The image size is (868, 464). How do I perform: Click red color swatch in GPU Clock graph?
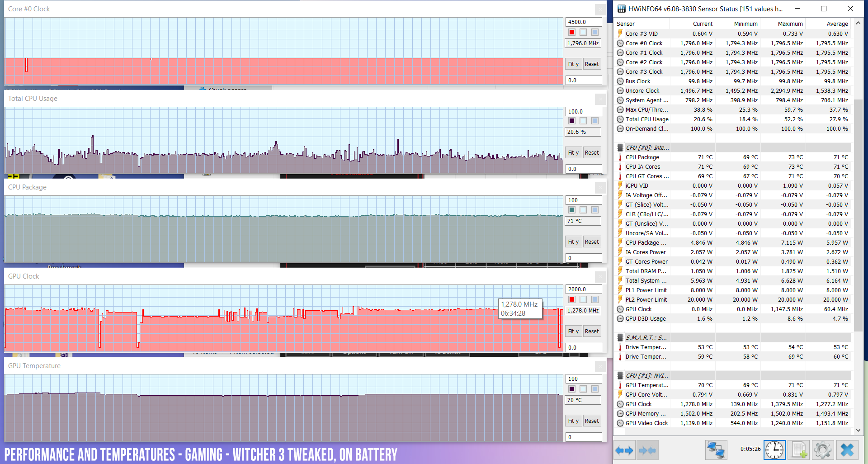click(x=572, y=299)
